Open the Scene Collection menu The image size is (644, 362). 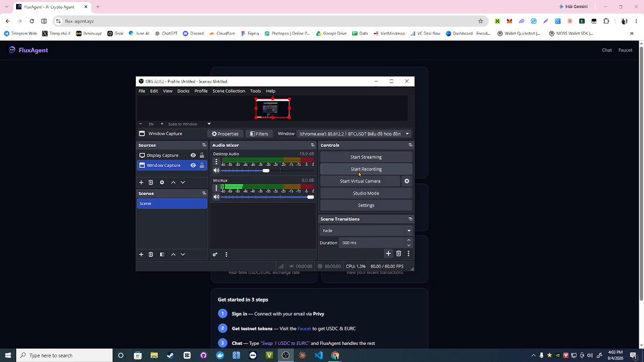pyautogui.click(x=229, y=91)
